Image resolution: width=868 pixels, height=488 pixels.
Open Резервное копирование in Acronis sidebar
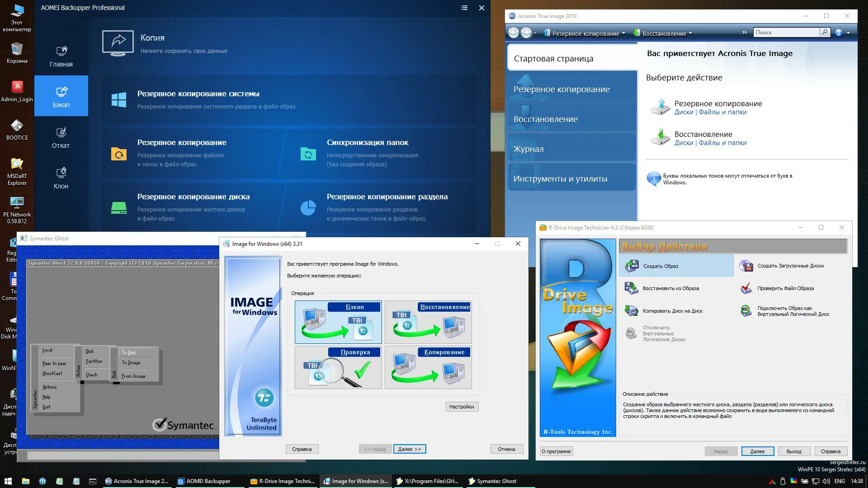(572, 89)
